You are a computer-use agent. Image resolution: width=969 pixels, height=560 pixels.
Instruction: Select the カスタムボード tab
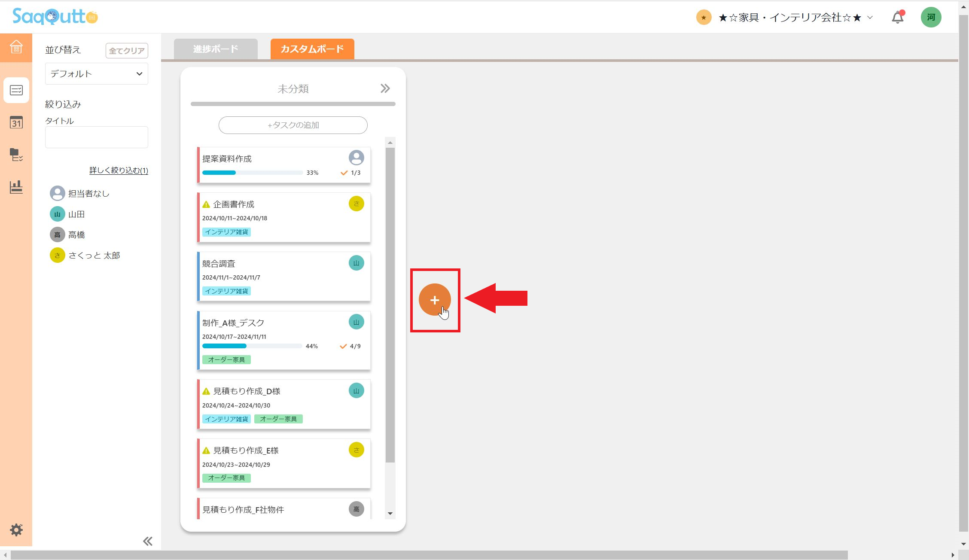point(312,49)
